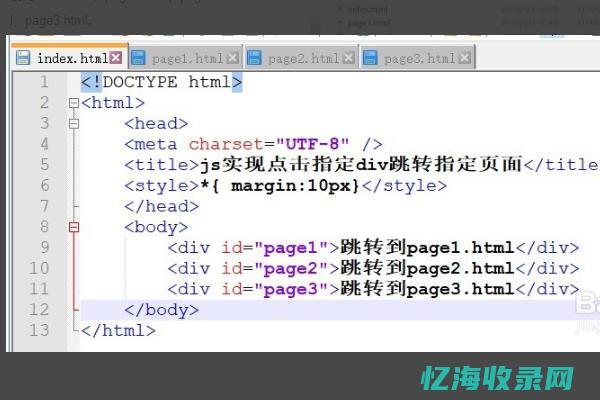Click line number 1 in the margin

click(44, 82)
